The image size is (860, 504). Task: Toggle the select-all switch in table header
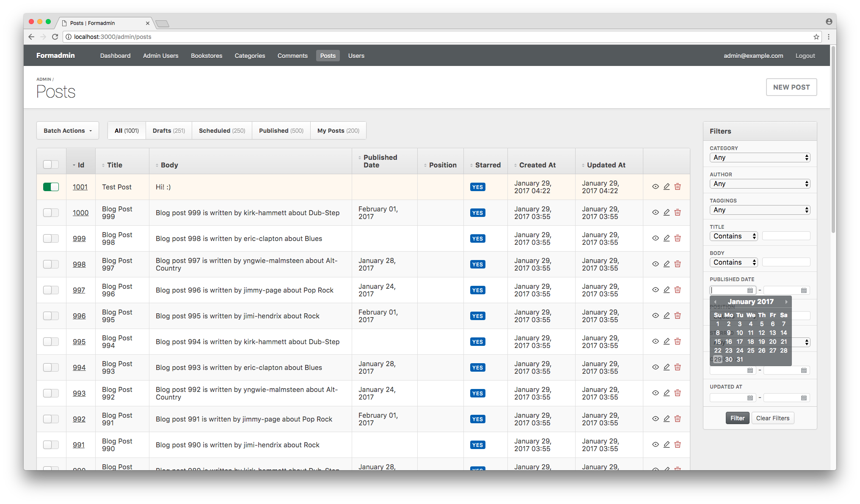pos(51,164)
